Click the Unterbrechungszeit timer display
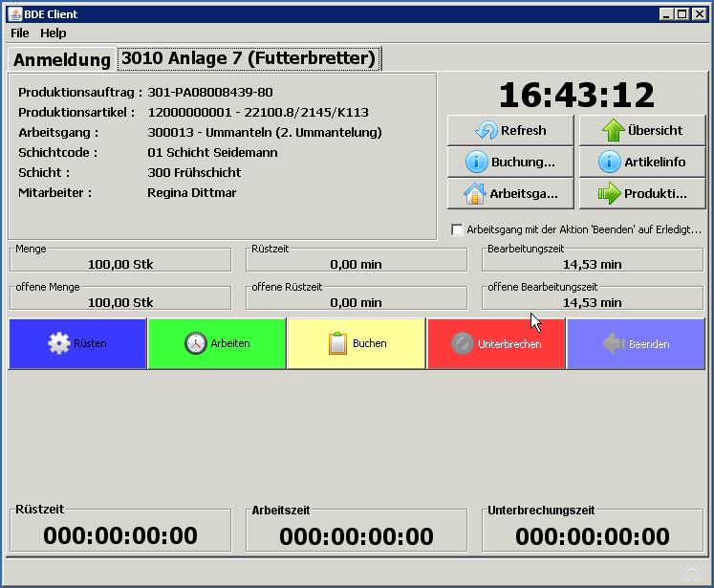Screen dimensions: 714x588 coord(593,536)
